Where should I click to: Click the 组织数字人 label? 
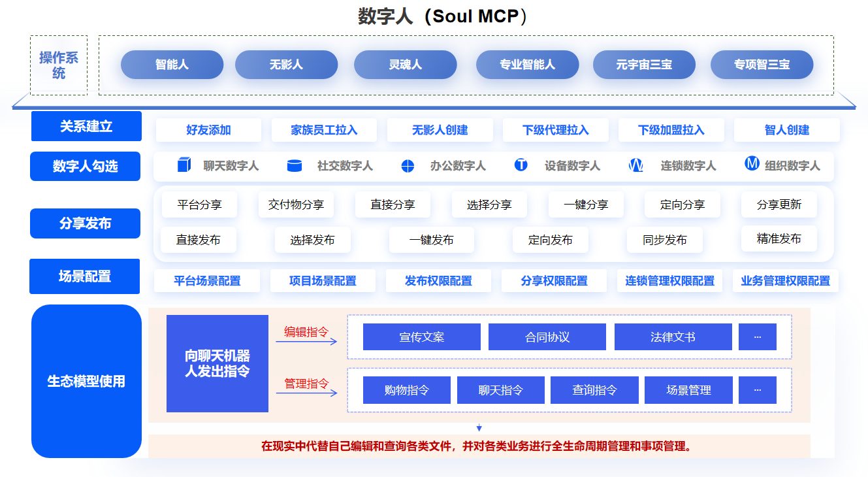pos(792,166)
